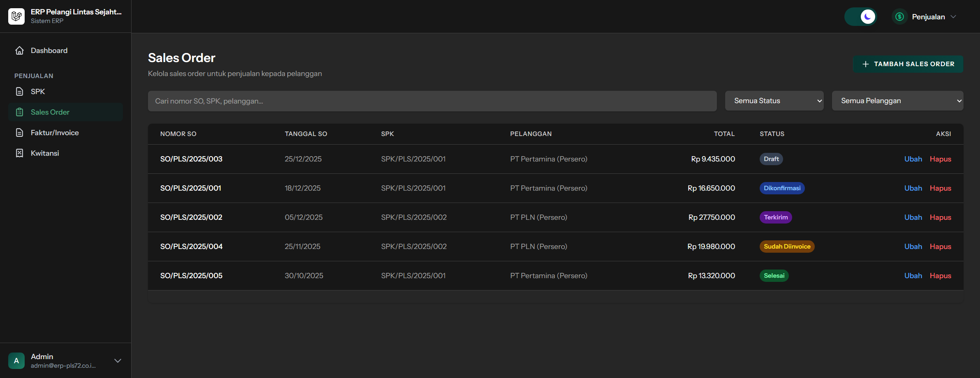Click the Admin avatar icon
Screen dimensions: 980x378
pos(16,361)
